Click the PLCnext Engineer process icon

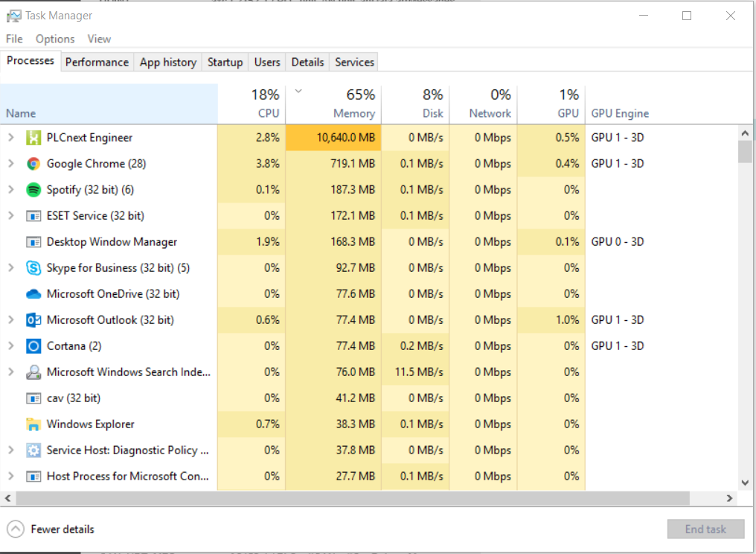pos(33,138)
